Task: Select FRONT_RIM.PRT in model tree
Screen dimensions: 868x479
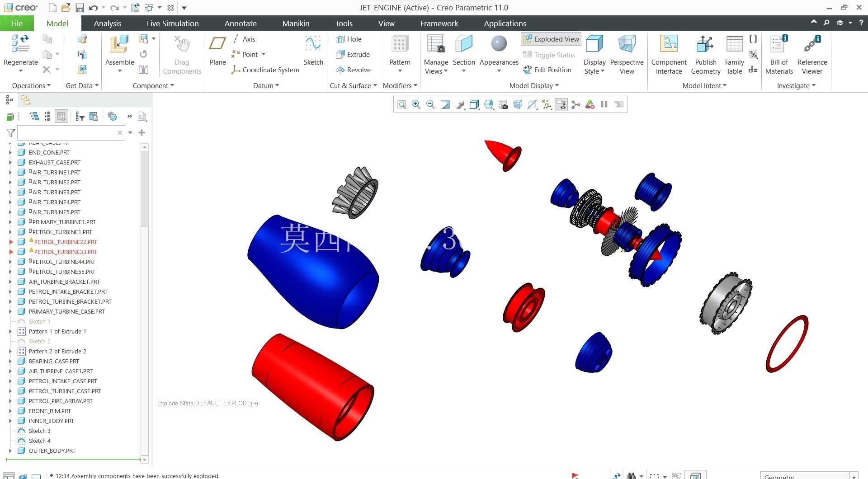Action: [50, 411]
